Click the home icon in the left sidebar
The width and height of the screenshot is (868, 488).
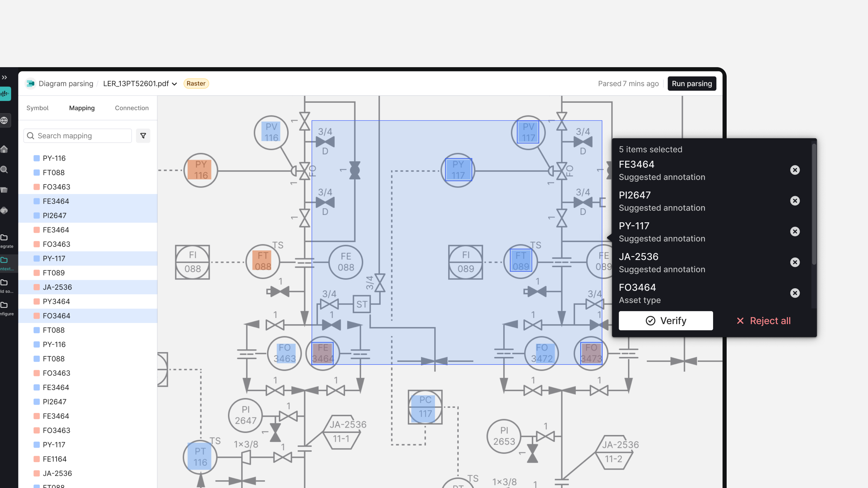5,149
